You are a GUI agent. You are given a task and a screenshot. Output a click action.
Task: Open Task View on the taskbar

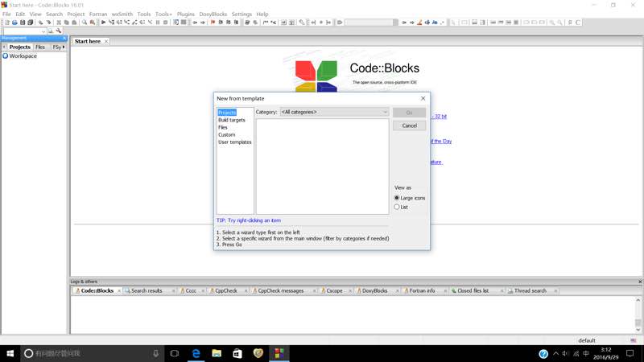[174, 353]
